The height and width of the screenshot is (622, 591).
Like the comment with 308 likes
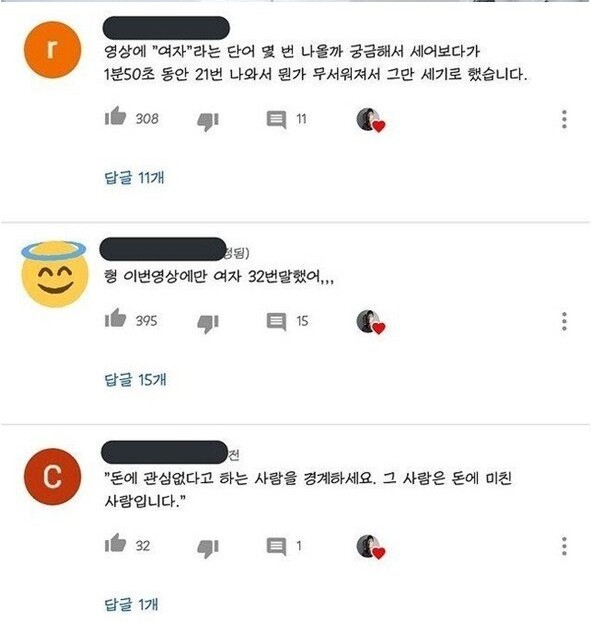pyautogui.click(x=115, y=116)
